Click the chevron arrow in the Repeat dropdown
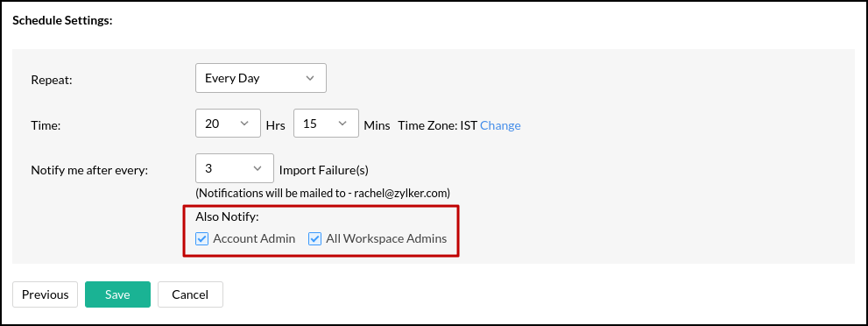This screenshot has width=868, height=326. [x=309, y=78]
